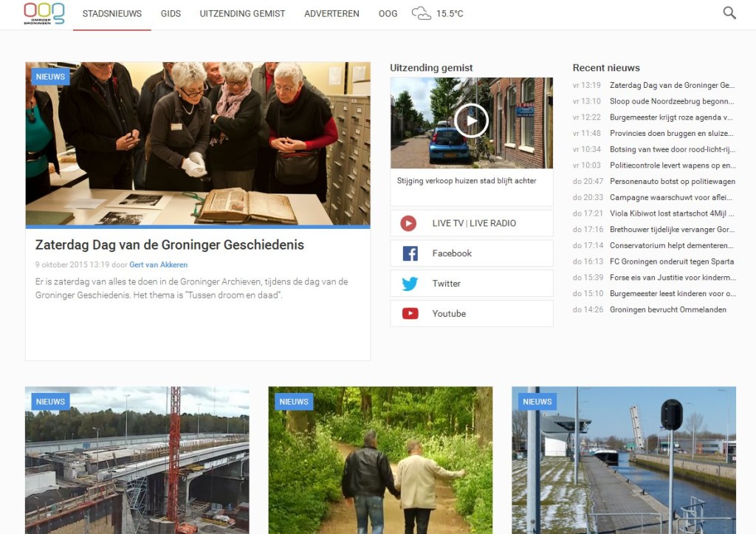Click the Twitter bird icon
Viewport: 756px width, 534px height.
click(x=410, y=284)
